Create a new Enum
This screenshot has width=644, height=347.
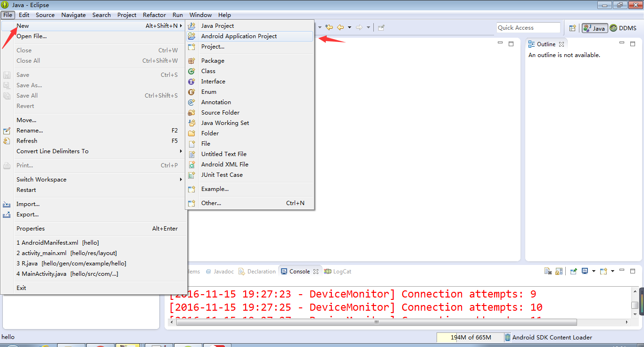(x=250, y=92)
